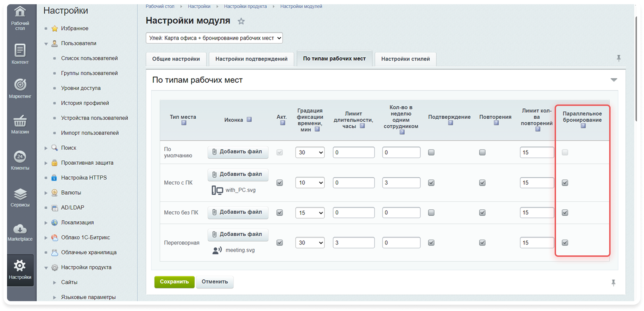The image size is (644, 311).
Task: Show help hint for Градация фиксации времени
Action: (x=317, y=129)
